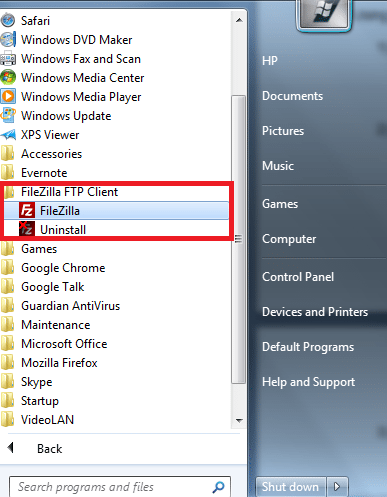Click the Evernote folder icon
Image resolution: width=387 pixels, height=497 pixels.
tap(8, 173)
